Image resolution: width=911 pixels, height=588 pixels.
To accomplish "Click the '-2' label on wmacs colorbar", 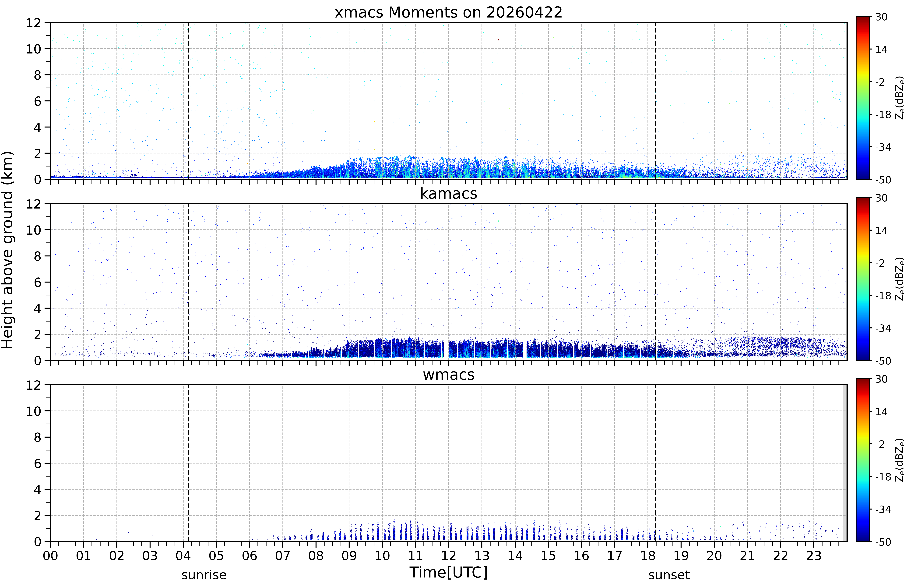I will tap(880, 444).
